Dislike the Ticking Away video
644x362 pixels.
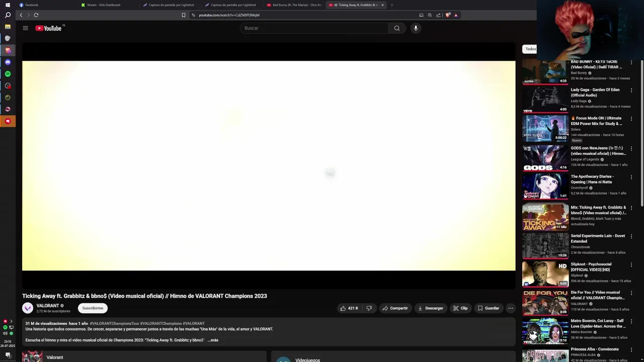(369, 308)
